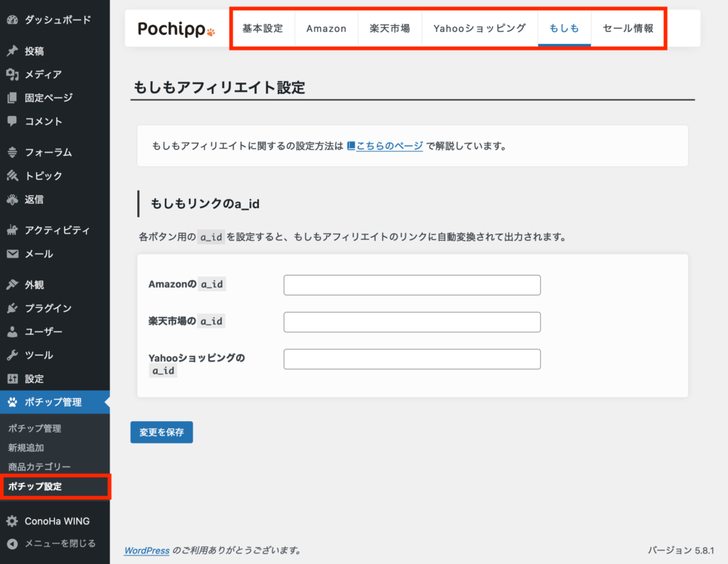The image size is (728, 564).
Task: Click the pages icon beside 固定ページ
Action: tap(13, 98)
